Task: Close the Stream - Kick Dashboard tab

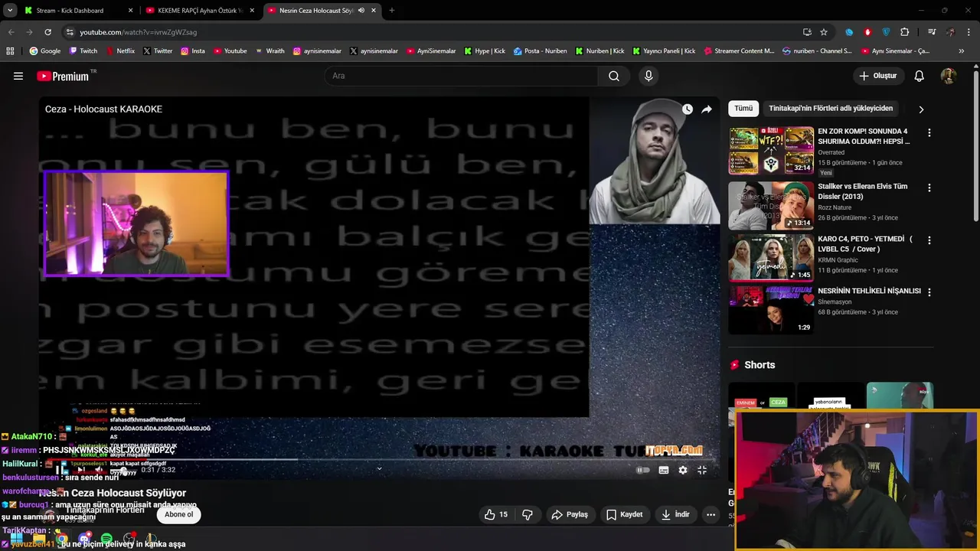Action: click(x=130, y=11)
